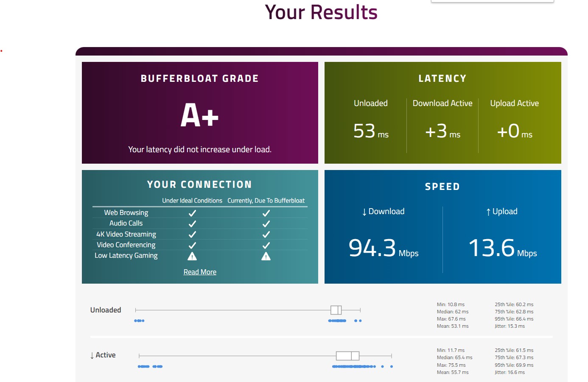Image resolution: width=588 pixels, height=382 pixels.
Task: Click the Download arrow icon in Speed
Action: tap(364, 212)
